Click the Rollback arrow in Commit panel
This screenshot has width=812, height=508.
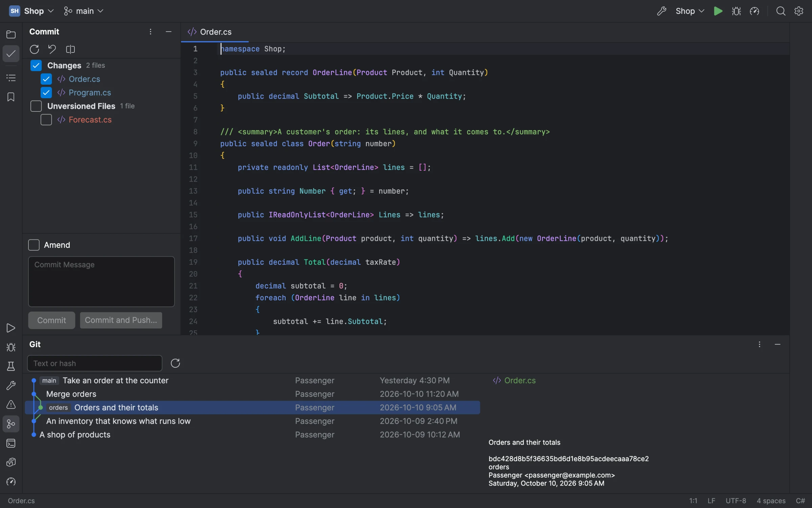[x=52, y=49]
